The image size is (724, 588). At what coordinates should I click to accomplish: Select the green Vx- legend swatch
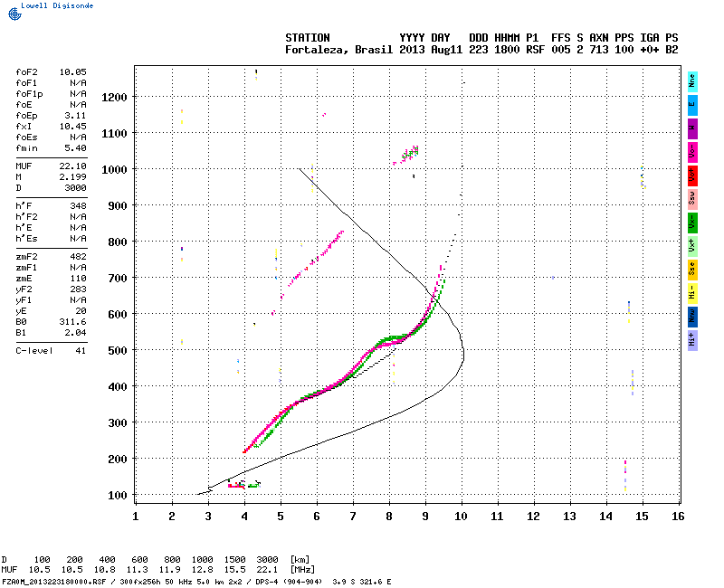[692, 221]
